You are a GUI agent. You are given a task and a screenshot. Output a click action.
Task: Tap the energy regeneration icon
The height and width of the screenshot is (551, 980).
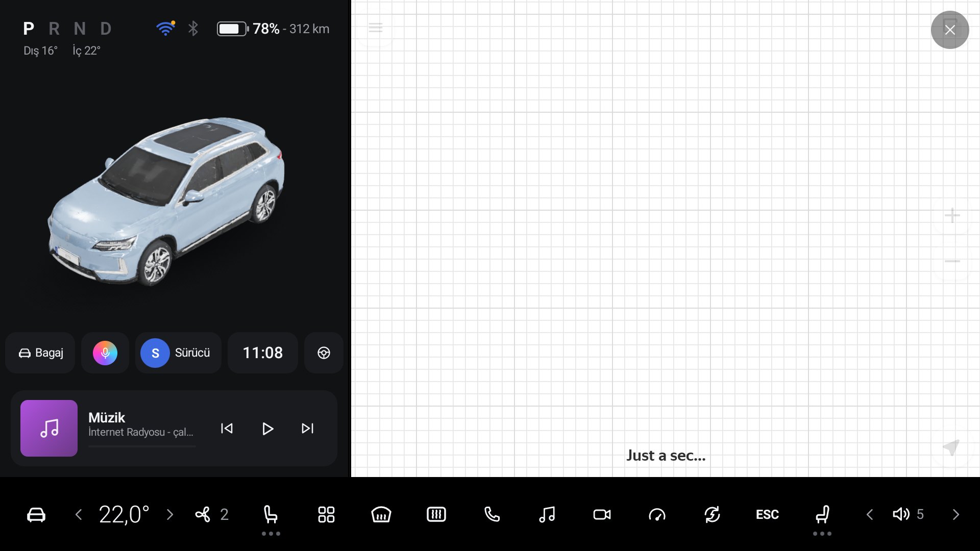[x=712, y=514]
